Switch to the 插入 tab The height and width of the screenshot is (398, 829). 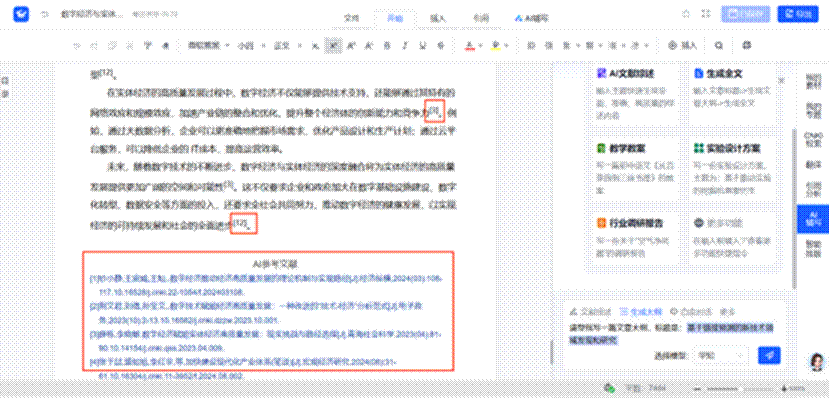(438, 18)
